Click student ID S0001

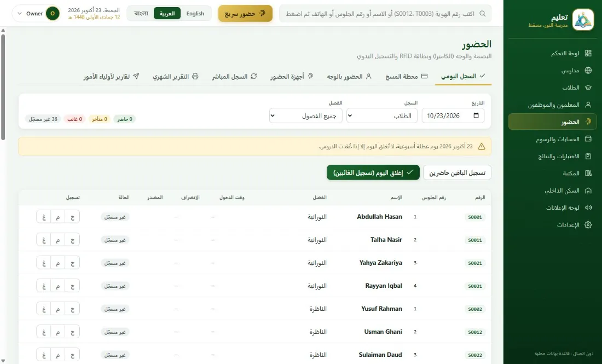(475, 217)
